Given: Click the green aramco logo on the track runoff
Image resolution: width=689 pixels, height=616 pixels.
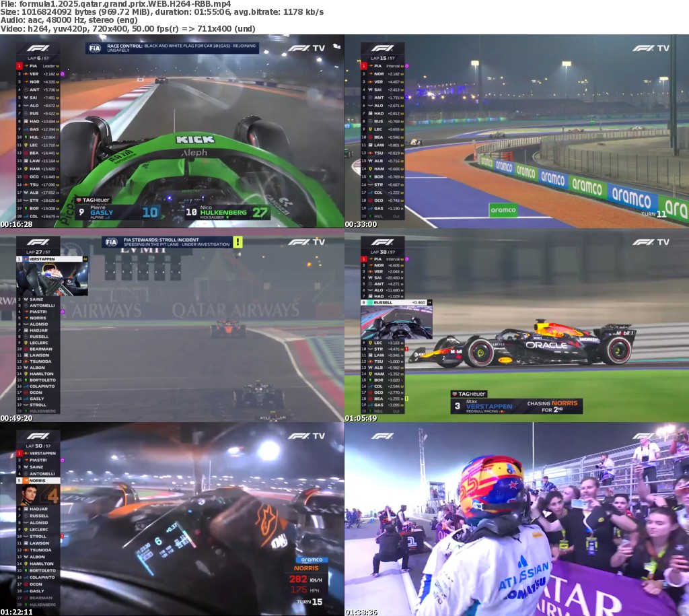Looking at the screenshot, I should (x=503, y=210).
